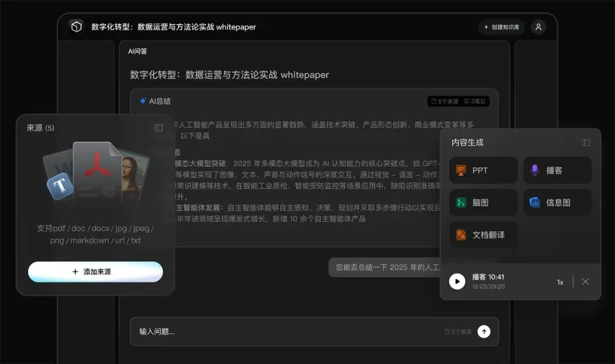This screenshot has width=615, height=364.
Task: Click the supported formats text 支持pdf
Action: pyautogui.click(x=95, y=234)
